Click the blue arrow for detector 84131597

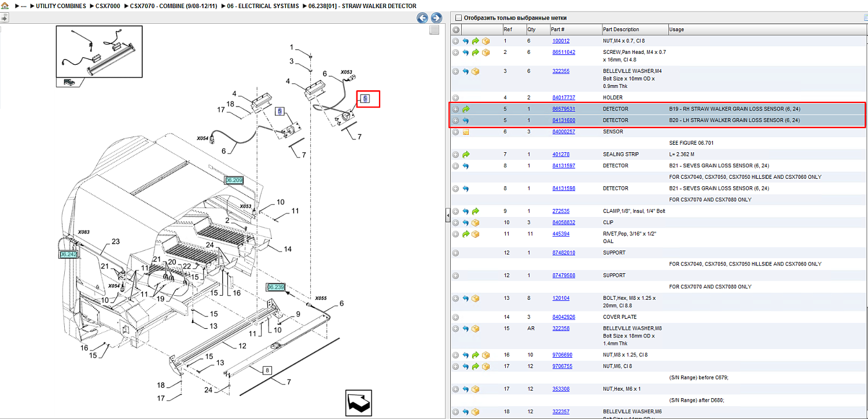coord(465,166)
